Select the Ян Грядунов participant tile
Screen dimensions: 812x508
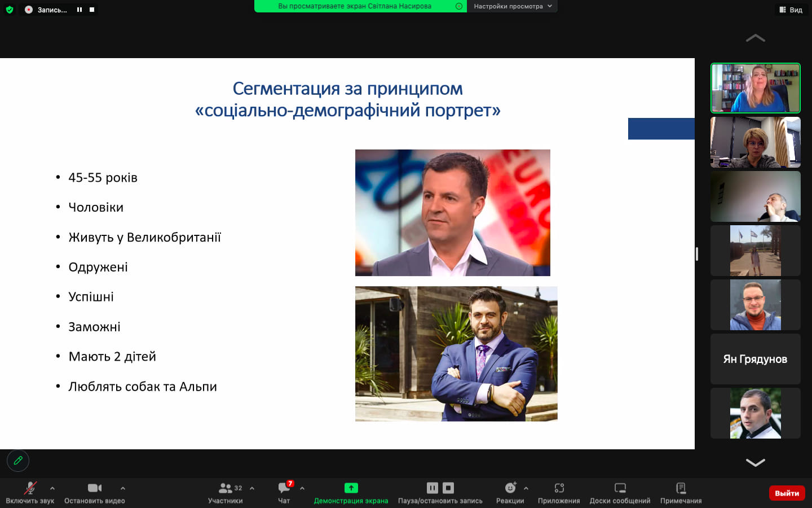(x=756, y=359)
